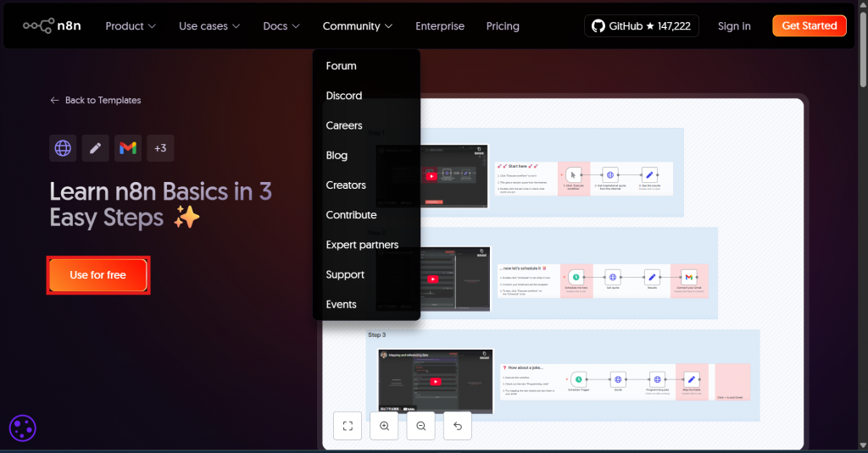Open the cookie settings icon
The image size is (868, 453).
coord(23,428)
